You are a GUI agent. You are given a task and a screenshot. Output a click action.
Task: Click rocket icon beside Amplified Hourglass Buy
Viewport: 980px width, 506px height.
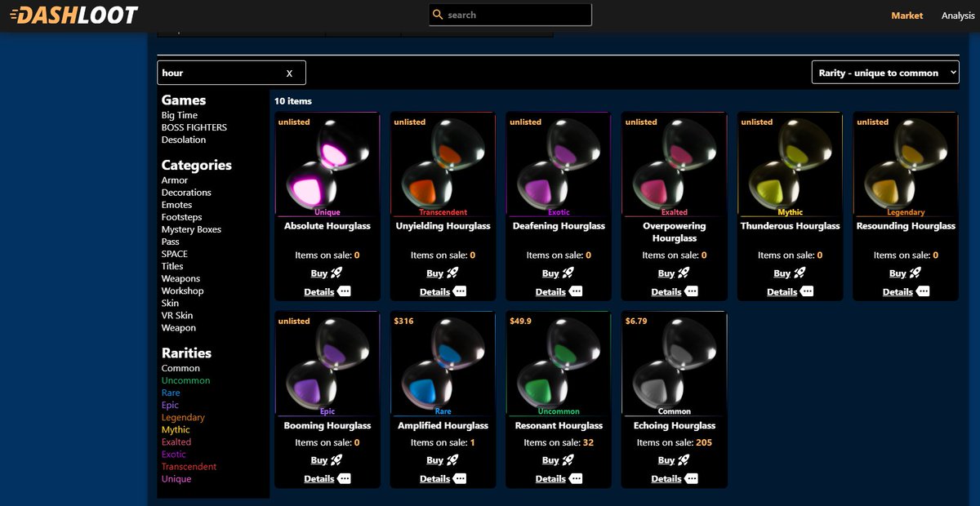pos(453,459)
